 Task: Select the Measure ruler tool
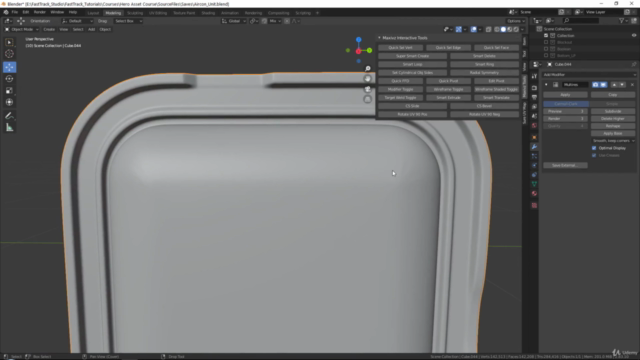pos(9,128)
